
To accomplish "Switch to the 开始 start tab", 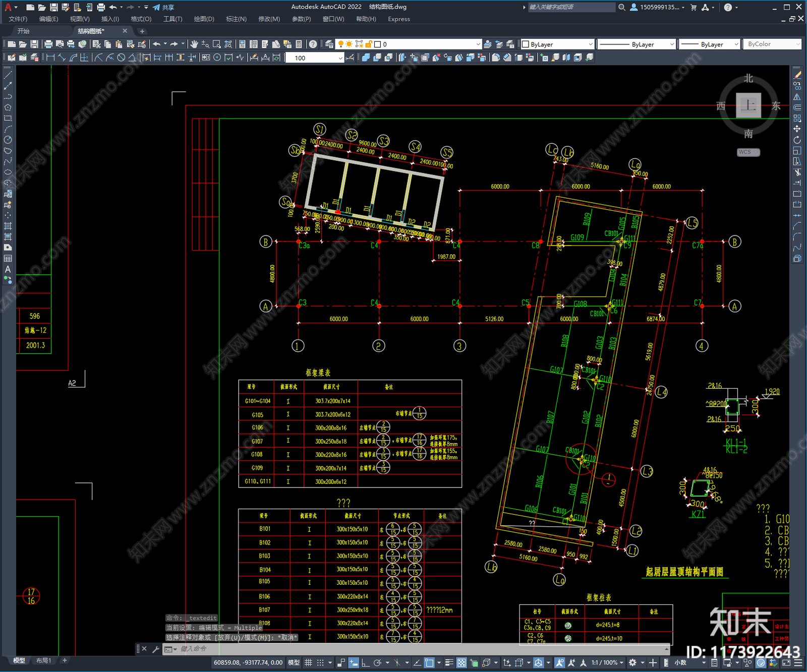I will point(24,31).
